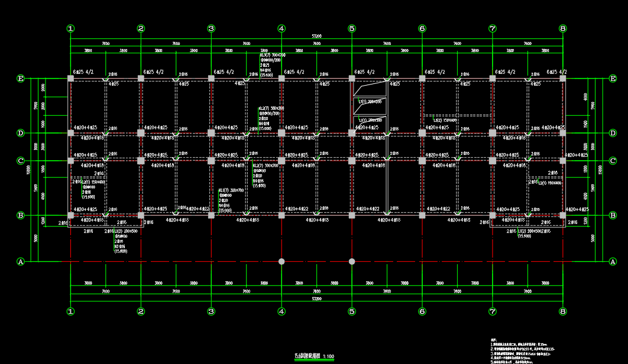Click axis bubble E on the left side
Viewport: 628px width, 364px height.
pos(21,79)
